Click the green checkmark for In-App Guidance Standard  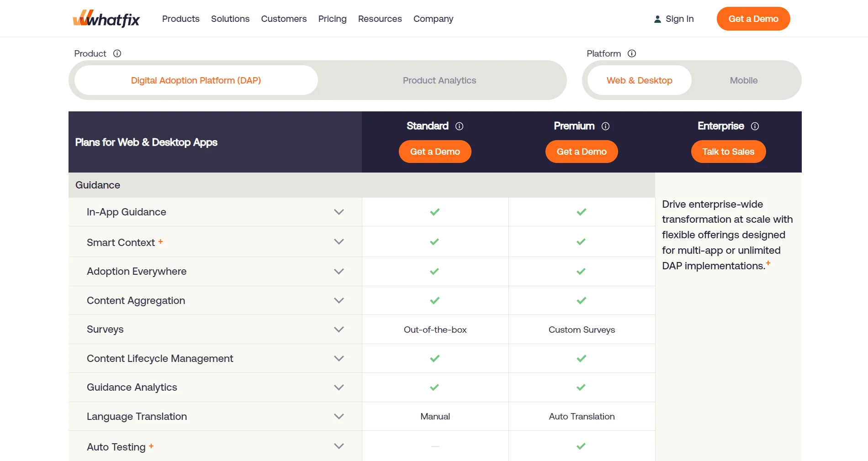click(x=434, y=211)
